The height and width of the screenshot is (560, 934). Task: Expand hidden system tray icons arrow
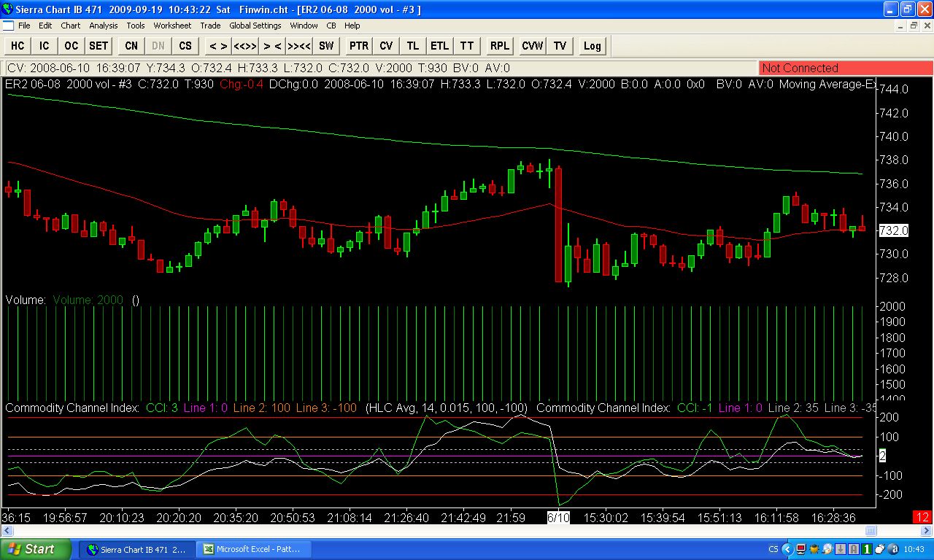[x=787, y=549]
